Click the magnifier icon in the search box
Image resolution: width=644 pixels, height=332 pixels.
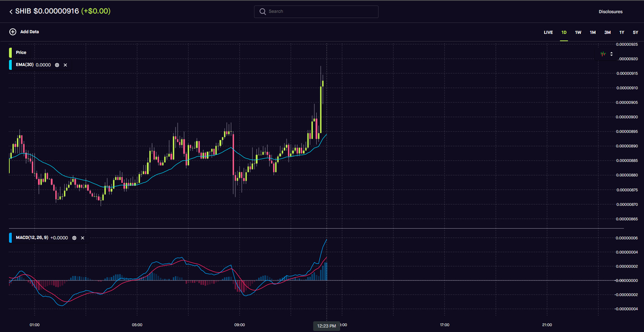pyautogui.click(x=262, y=11)
